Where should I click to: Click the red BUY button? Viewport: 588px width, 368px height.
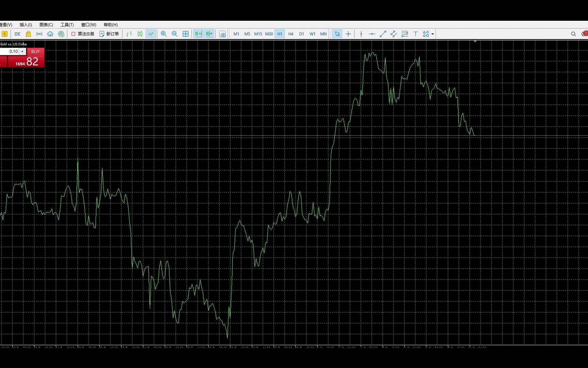click(35, 51)
